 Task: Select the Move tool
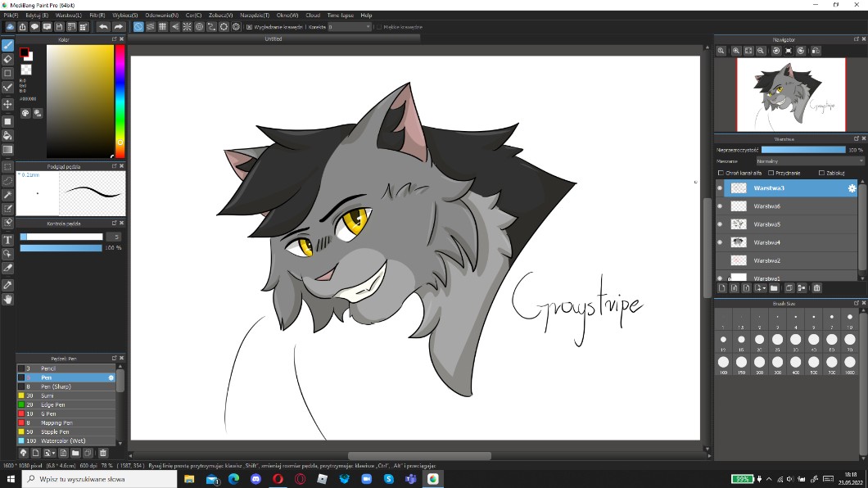coord(7,105)
